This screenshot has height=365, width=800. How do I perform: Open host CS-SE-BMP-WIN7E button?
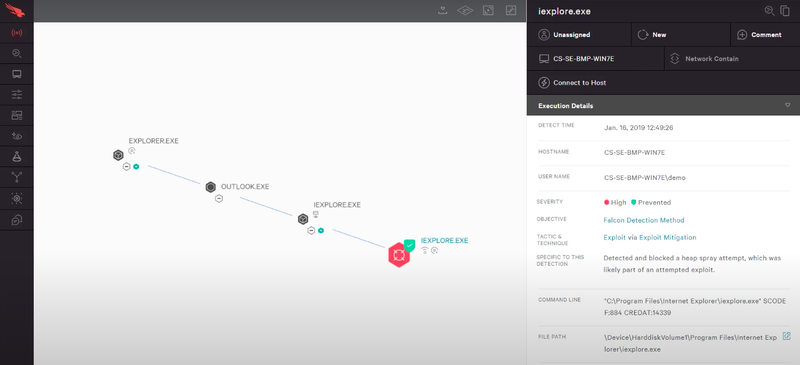coord(595,59)
